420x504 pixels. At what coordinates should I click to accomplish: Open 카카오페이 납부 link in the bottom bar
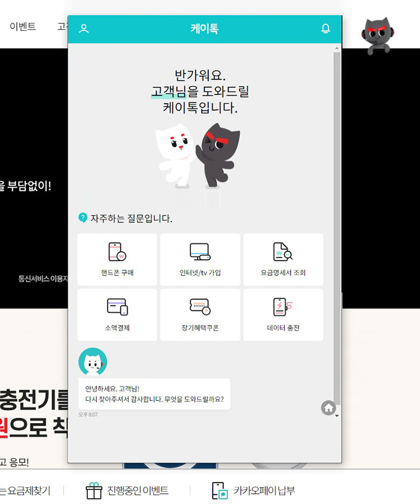pos(264,491)
